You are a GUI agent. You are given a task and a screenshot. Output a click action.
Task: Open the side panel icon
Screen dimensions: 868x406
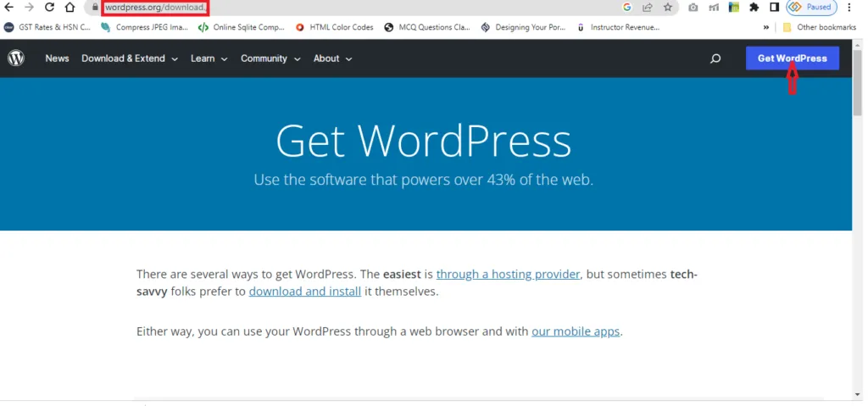[775, 7]
